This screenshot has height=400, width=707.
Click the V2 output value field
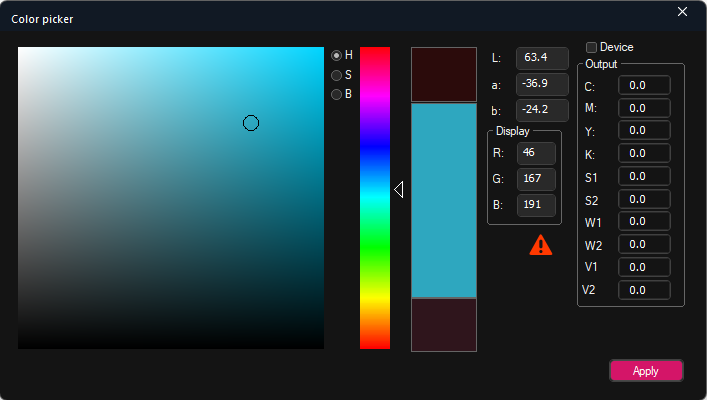[644, 290]
